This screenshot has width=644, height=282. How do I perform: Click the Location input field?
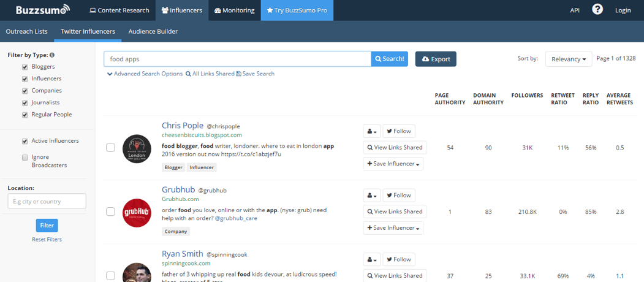(x=47, y=202)
